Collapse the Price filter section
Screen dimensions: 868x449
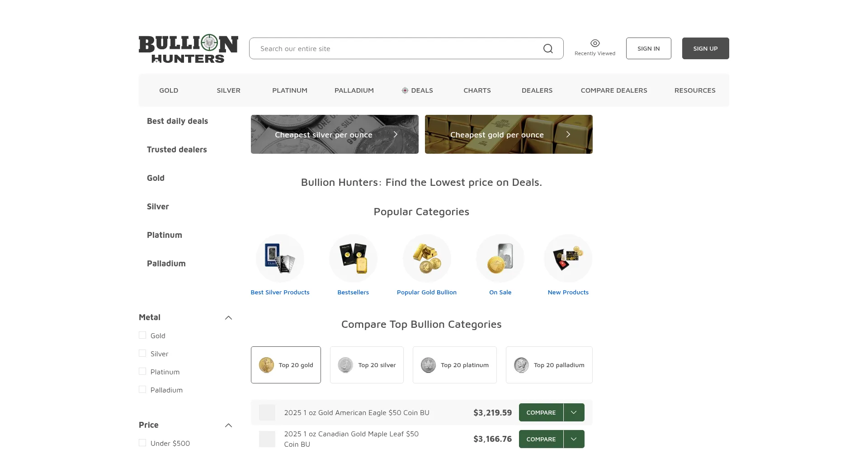[228, 425]
